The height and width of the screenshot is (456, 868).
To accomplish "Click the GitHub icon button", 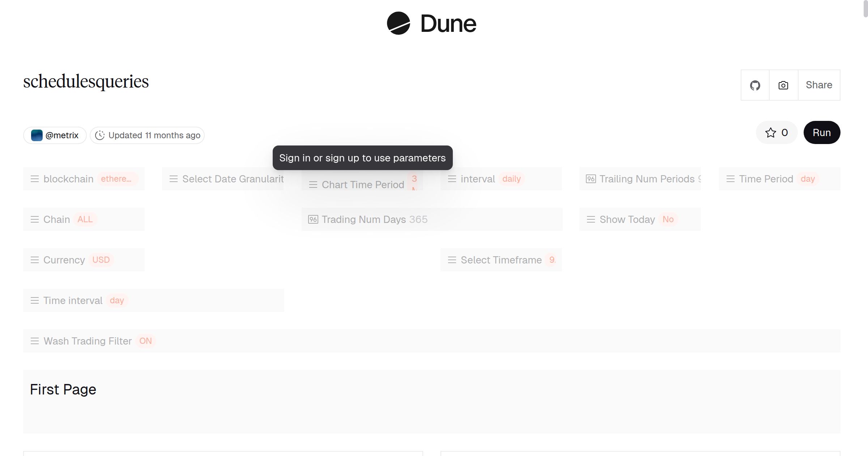I will (x=755, y=85).
